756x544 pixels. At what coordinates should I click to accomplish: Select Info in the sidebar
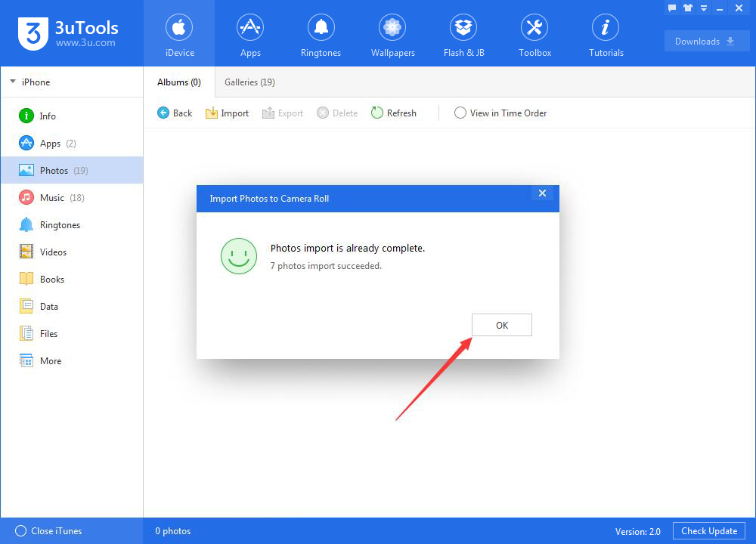coord(72,116)
